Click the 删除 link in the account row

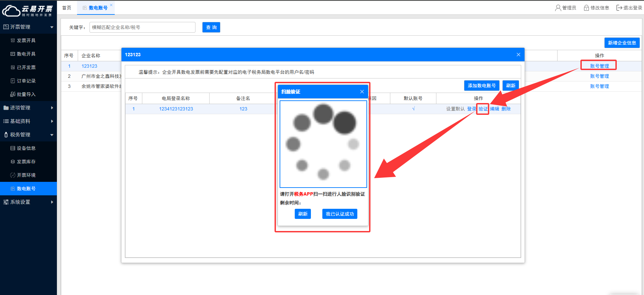[x=506, y=109]
